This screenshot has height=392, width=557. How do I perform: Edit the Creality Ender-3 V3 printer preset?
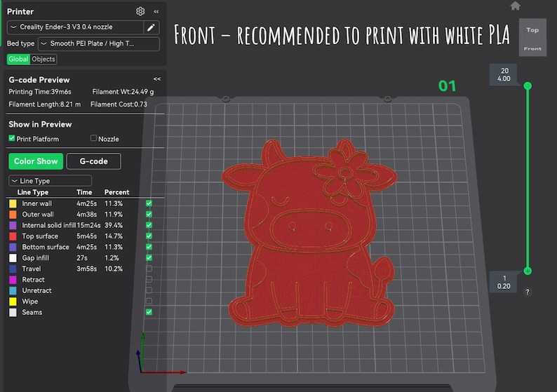151,27
